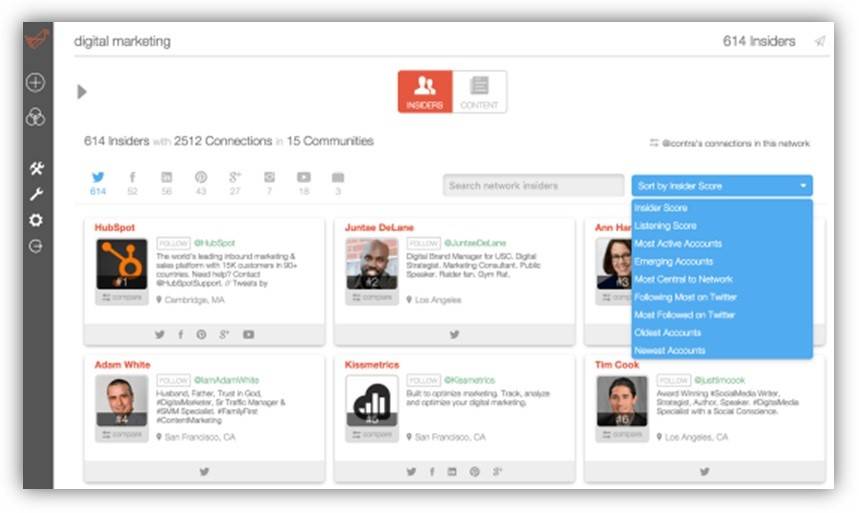Click Juntae DeLane's profile photo
Viewport: 859px width, 513px height.
pos(372,264)
